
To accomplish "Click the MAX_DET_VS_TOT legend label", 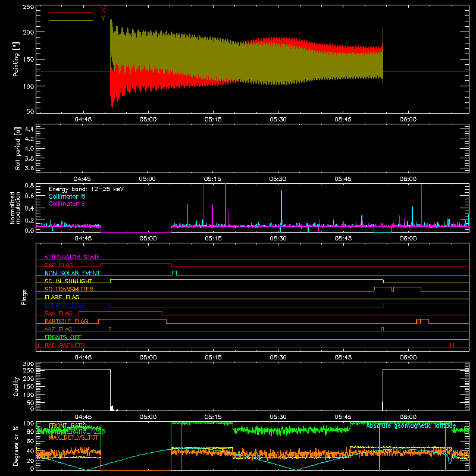I will [74, 437].
